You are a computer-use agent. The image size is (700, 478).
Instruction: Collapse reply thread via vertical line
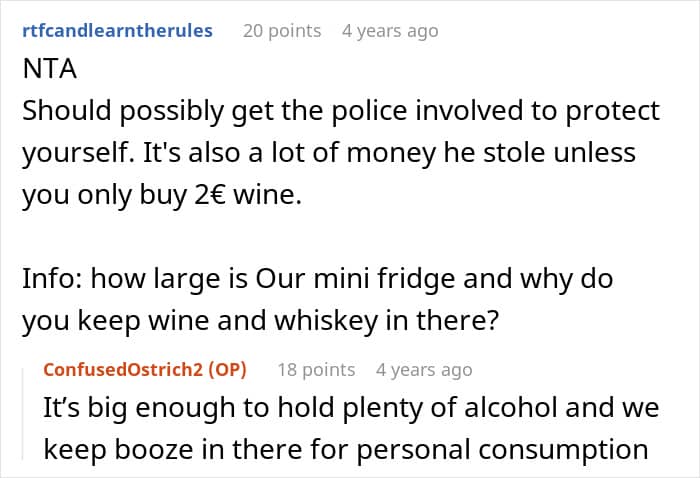23,413
